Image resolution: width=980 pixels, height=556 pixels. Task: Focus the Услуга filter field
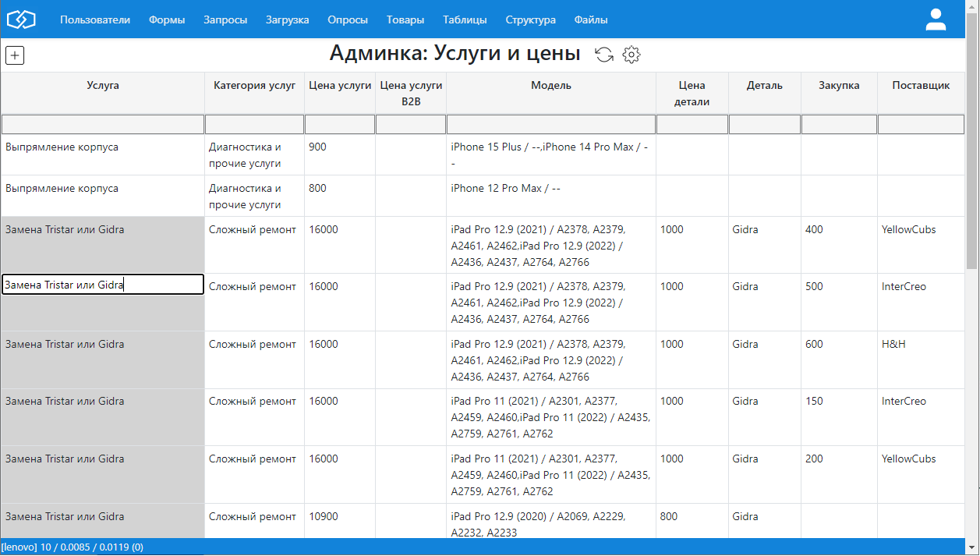103,125
